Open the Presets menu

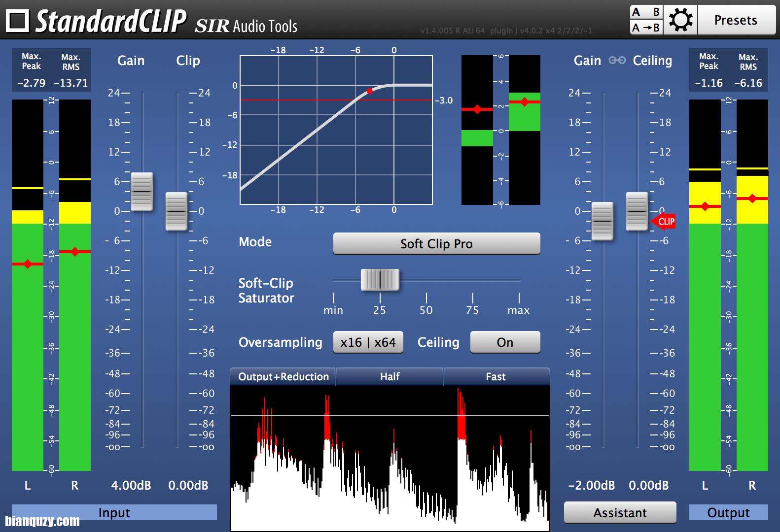click(736, 20)
